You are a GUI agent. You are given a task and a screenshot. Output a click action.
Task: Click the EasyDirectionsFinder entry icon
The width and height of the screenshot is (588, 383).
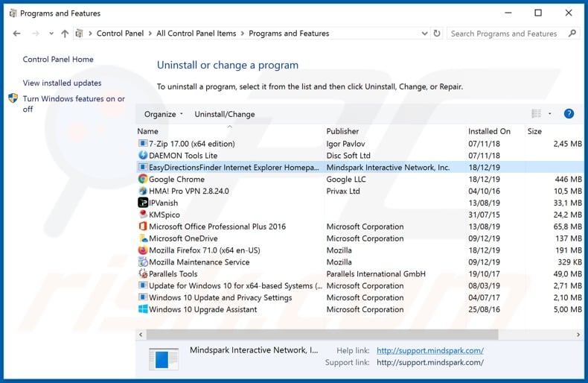(143, 167)
